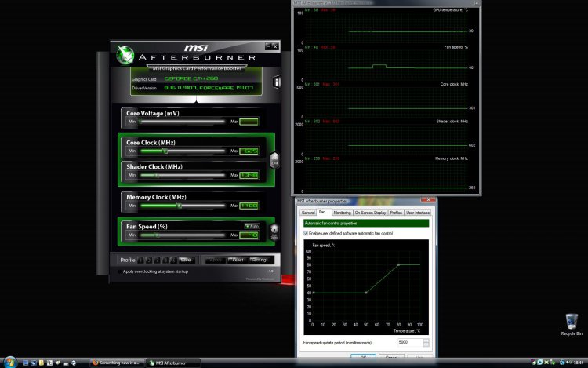This screenshot has width=588, height=368.
Task: Select the Fan tab in properties
Action: point(322,212)
